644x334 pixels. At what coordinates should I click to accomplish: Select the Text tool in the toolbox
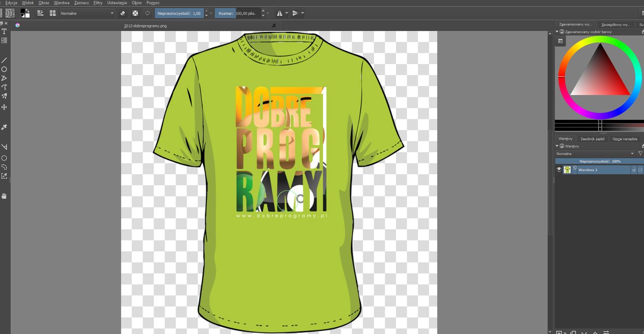point(4,31)
